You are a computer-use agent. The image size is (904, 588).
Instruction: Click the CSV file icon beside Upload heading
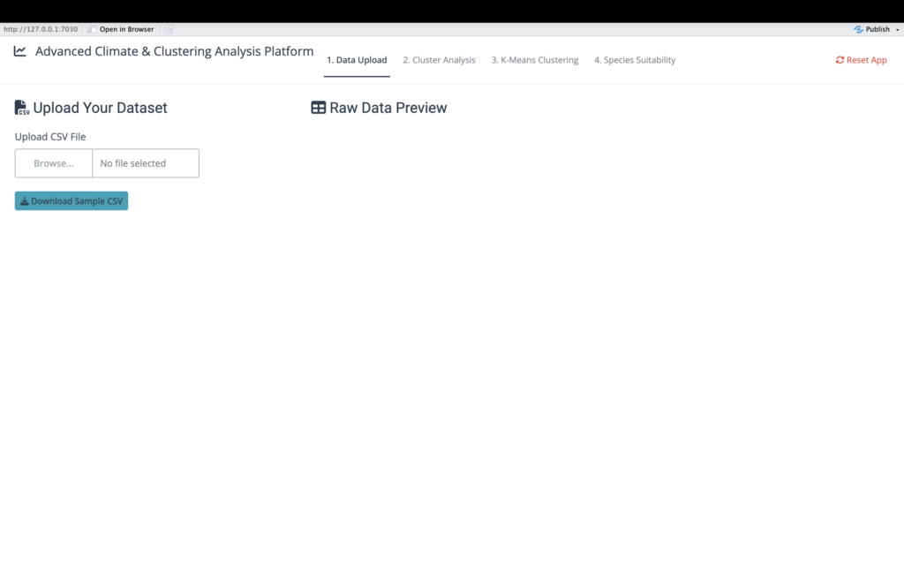[x=22, y=108]
